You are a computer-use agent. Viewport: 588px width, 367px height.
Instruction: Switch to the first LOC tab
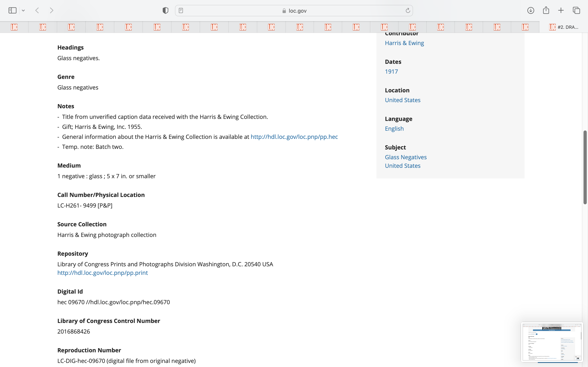point(14,27)
